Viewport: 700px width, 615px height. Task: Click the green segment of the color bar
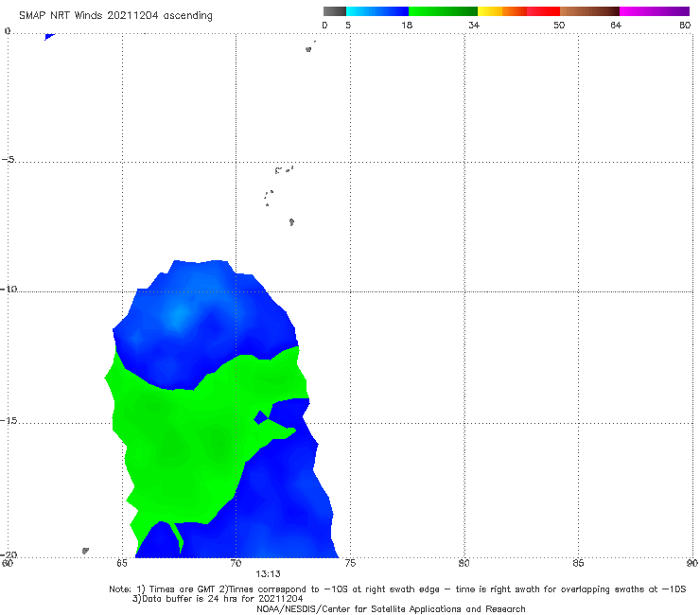tap(443, 11)
